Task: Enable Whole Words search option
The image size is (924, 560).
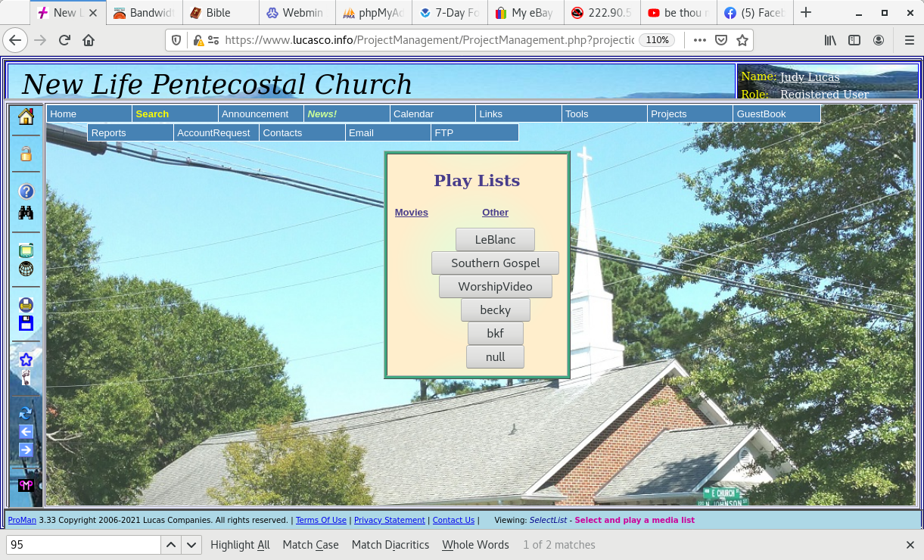Action: click(475, 545)
